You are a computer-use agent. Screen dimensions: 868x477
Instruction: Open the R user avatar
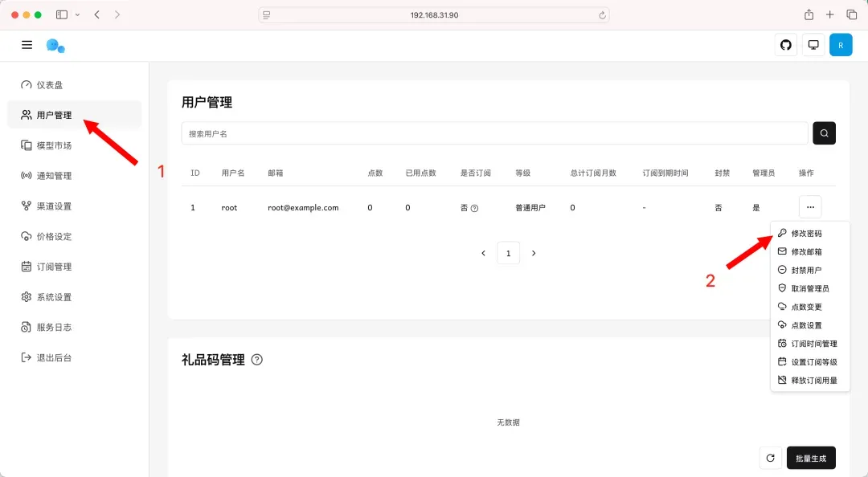click(x=841, y=45)
